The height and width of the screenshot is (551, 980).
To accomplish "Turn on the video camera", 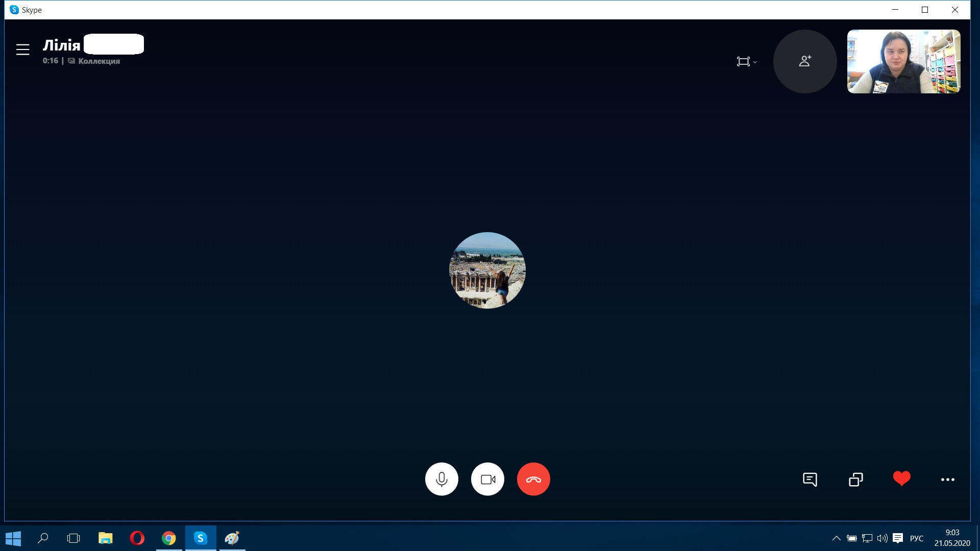I will (487, 479).
